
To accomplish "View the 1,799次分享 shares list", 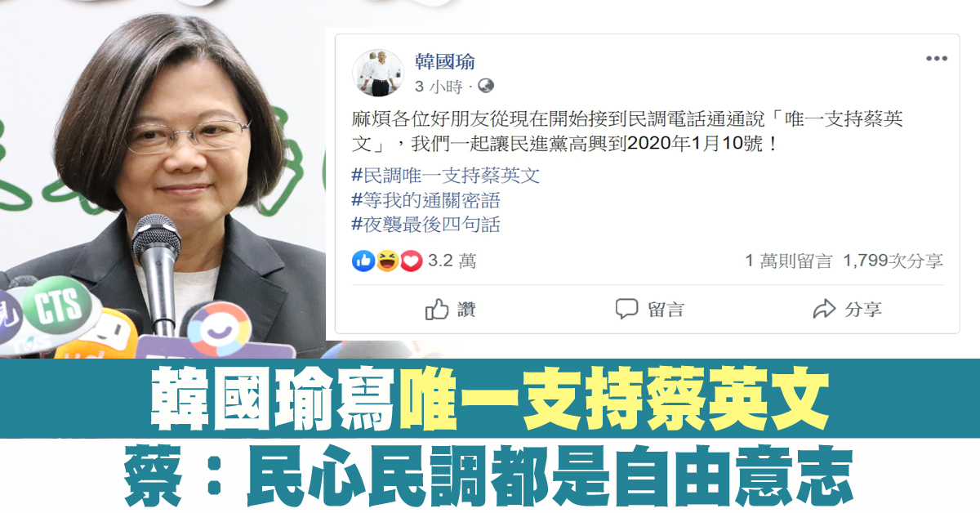I will click(893, 261).
